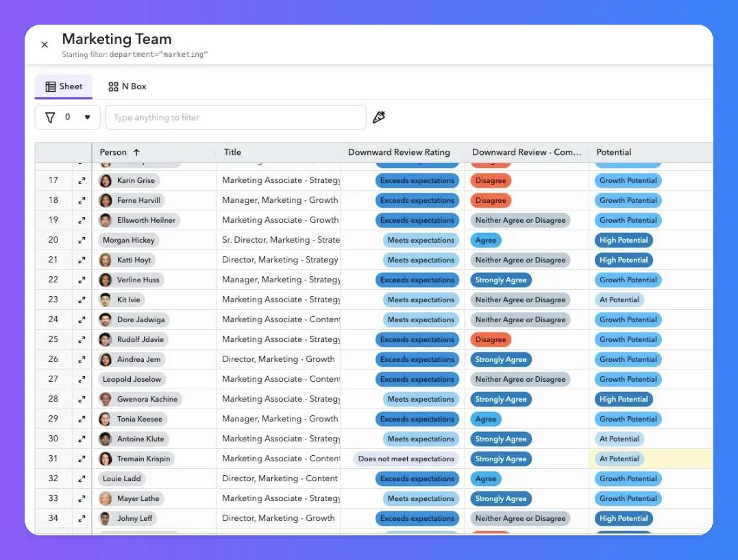Click the funnel filter icon
Viewport: 738px width, 560px height.
point(50,117)
